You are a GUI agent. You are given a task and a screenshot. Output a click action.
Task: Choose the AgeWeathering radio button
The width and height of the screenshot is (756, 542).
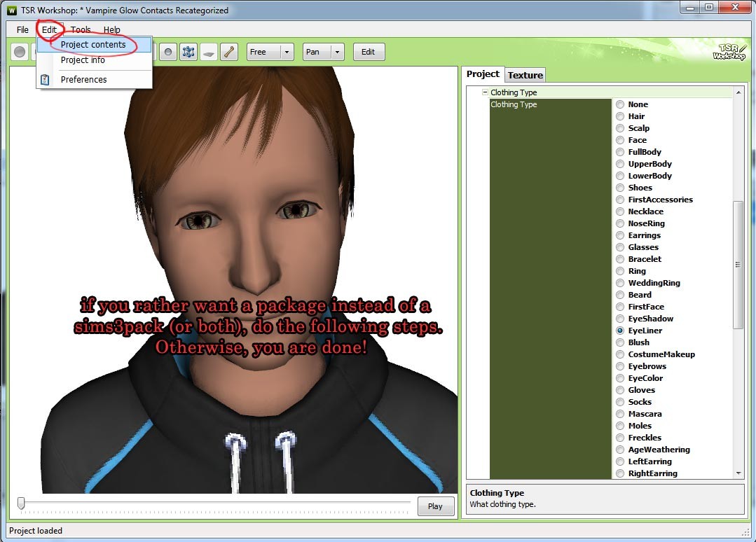pos(620,449)
